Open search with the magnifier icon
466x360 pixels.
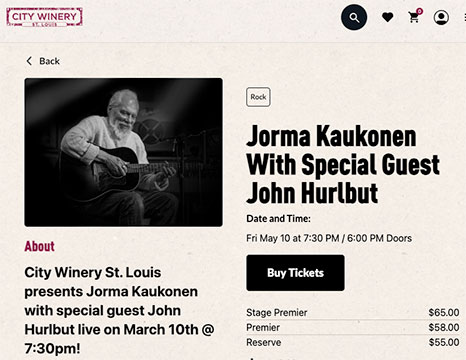pos(354,17)
